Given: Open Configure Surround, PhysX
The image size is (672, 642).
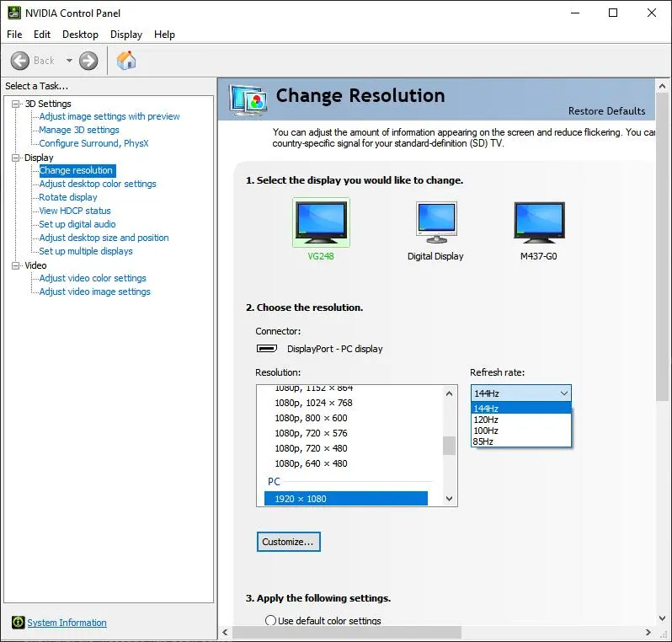Looking at the screenshot, I should [x=93, y=143].
